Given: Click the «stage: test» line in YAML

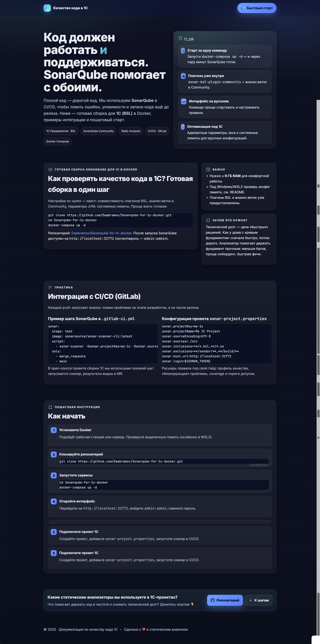Looking at the screenshot, I should click(62, 331).
